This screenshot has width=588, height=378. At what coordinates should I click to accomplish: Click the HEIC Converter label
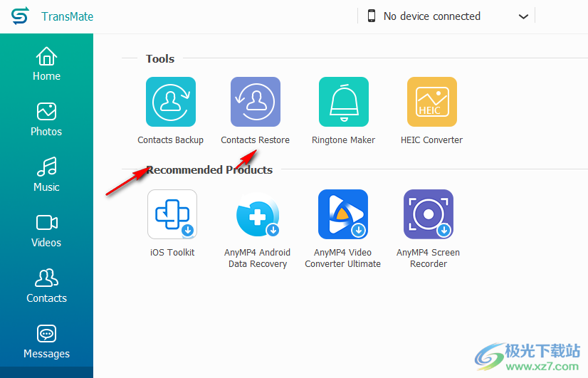coord(431,140)
